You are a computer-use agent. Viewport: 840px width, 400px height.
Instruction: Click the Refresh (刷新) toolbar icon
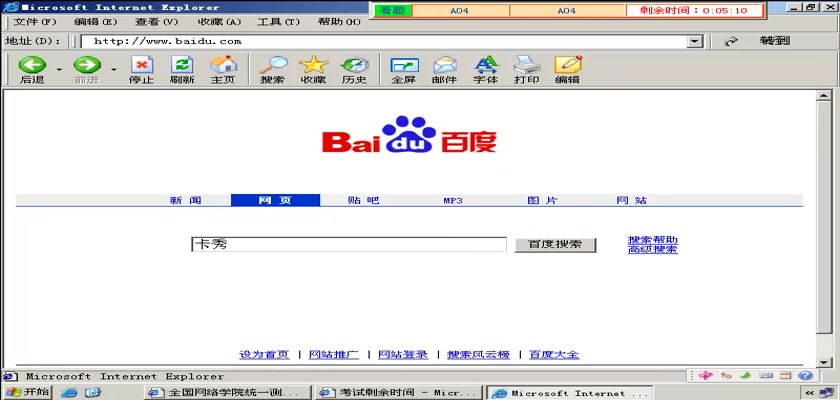coord(182,70)
